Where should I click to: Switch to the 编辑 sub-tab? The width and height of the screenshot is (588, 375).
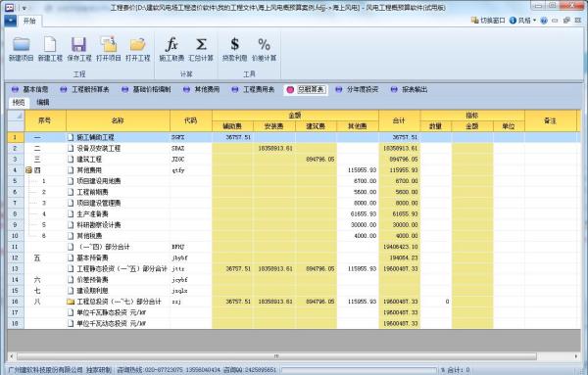point(43,102)
